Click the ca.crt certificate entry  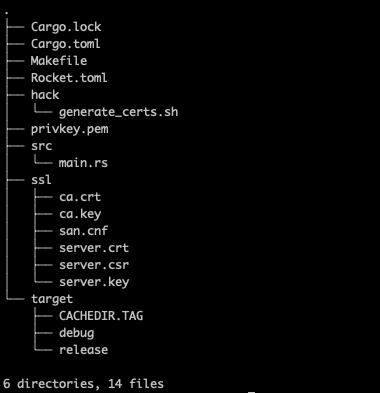[80, 197]
